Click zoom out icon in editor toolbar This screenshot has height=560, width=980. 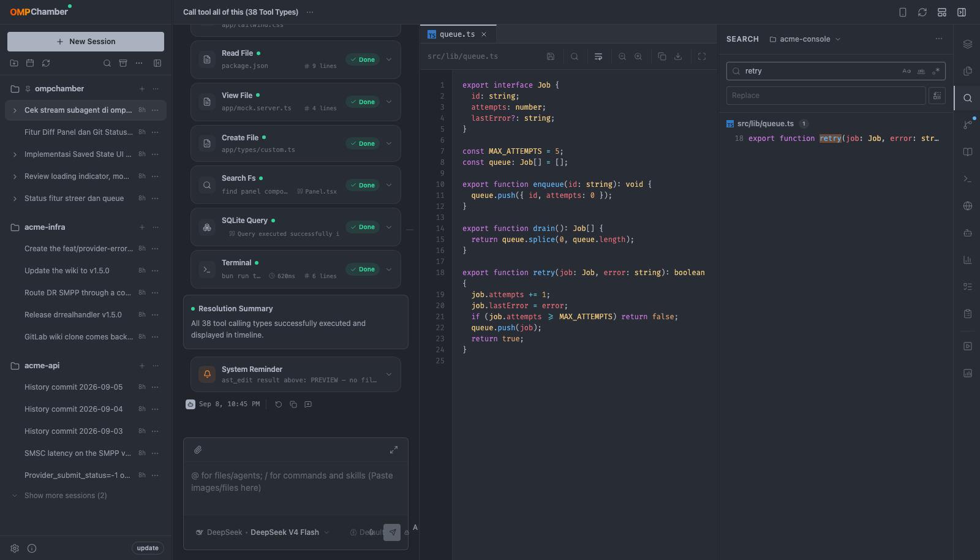pyautogui.click(x=622, y=56)
